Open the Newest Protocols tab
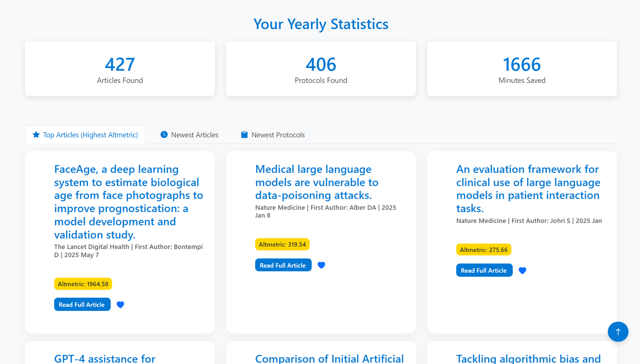Screen dimensions: 640x364 tap(273, 135)
